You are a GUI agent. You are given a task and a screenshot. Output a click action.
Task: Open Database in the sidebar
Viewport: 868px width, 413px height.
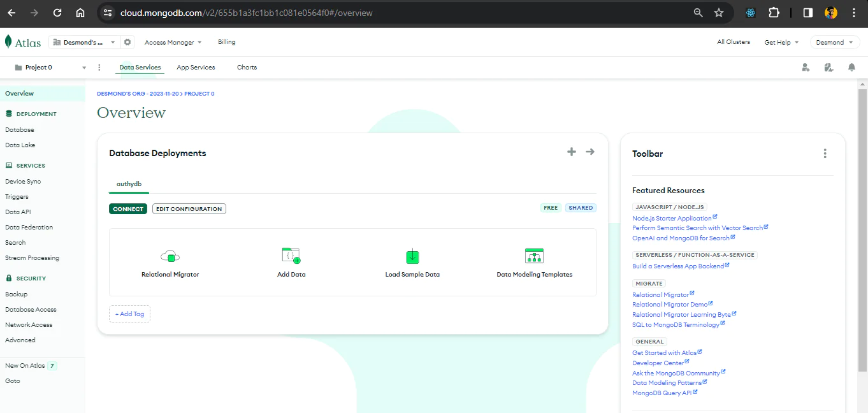click(x=20, y=130)
